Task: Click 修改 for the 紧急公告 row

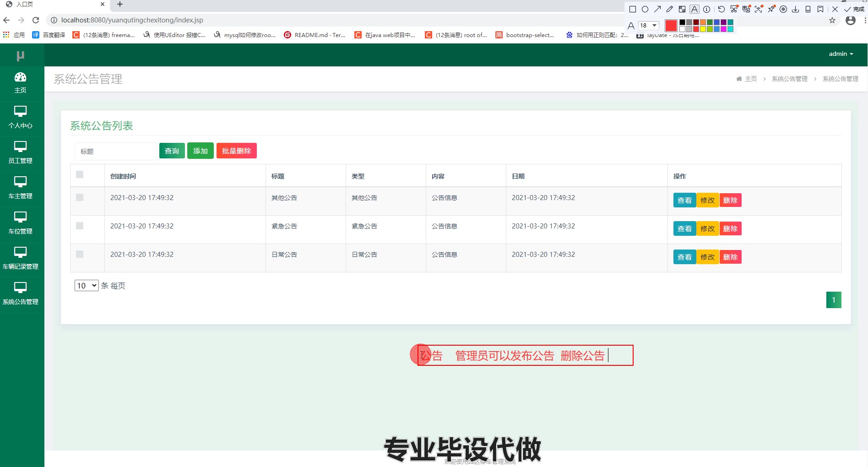Action: (707, 228)
